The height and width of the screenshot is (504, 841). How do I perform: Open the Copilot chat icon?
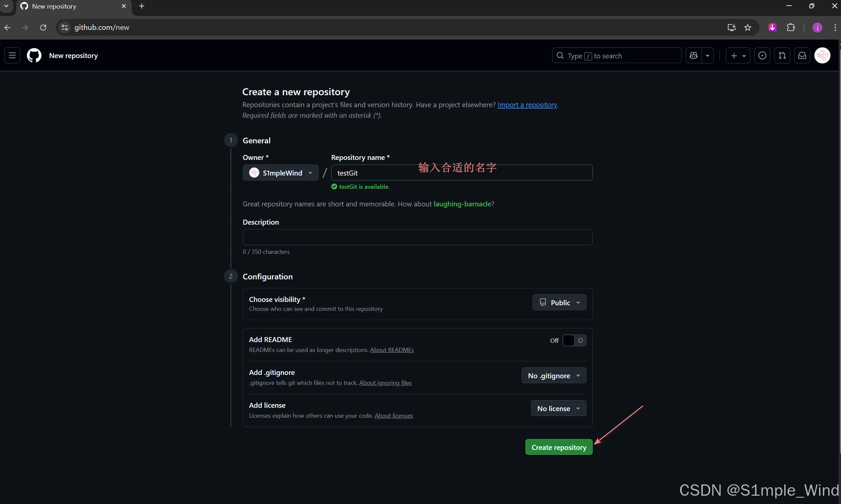coord(694,55)
